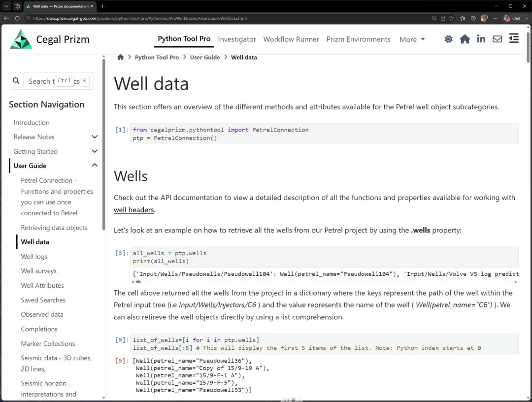Open Release Notes navigation link
This screenshot has width=532, height=402.
point(34,137)
